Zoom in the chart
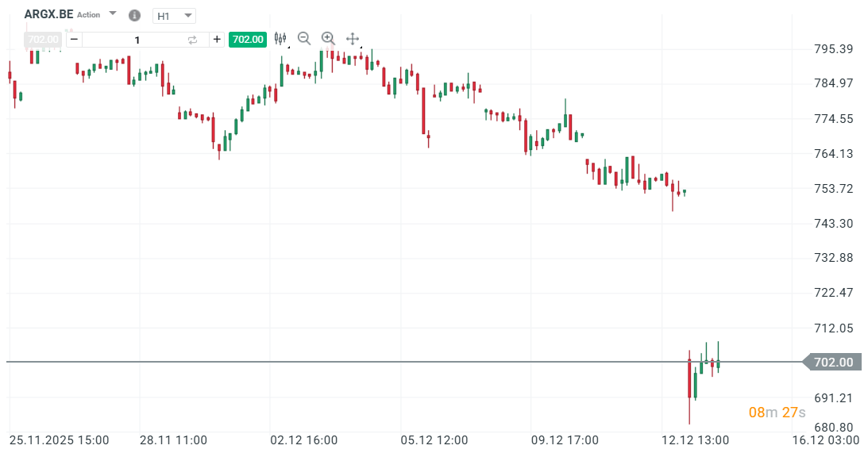 click(328, 38)
